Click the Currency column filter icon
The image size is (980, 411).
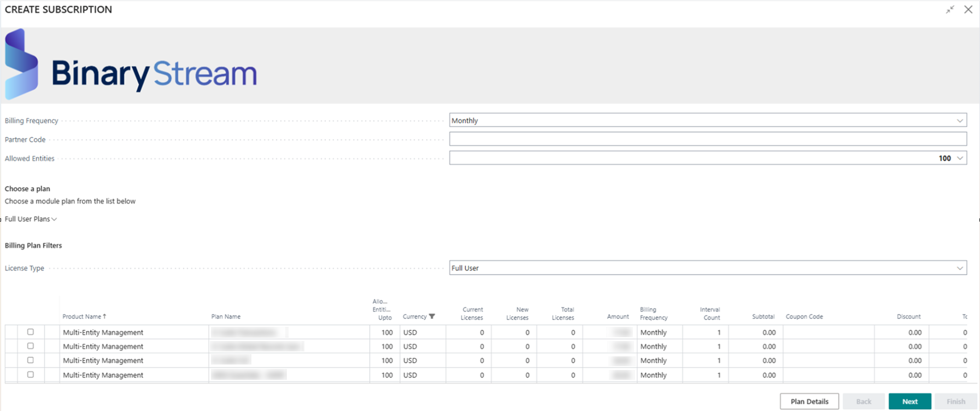(432, 316)
